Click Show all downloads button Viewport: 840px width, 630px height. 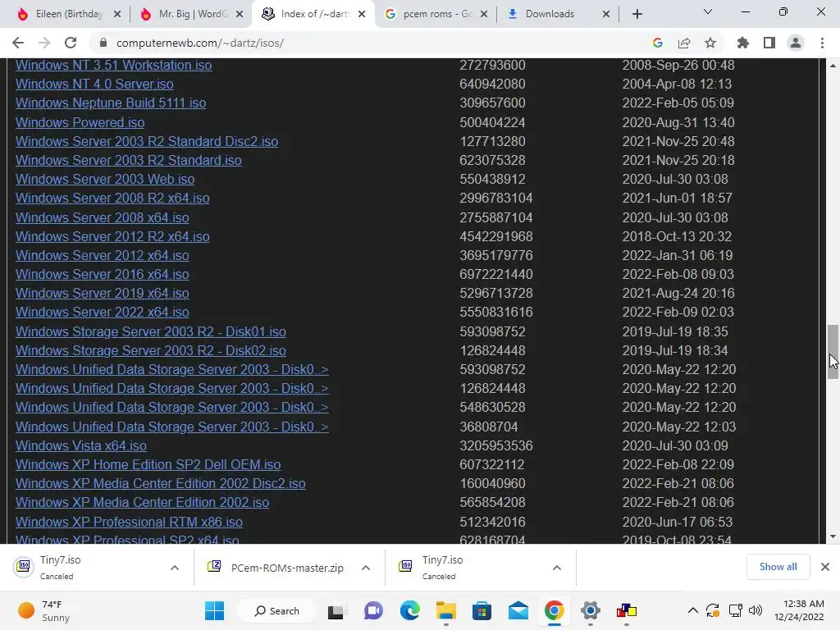[x=778, y=567]
